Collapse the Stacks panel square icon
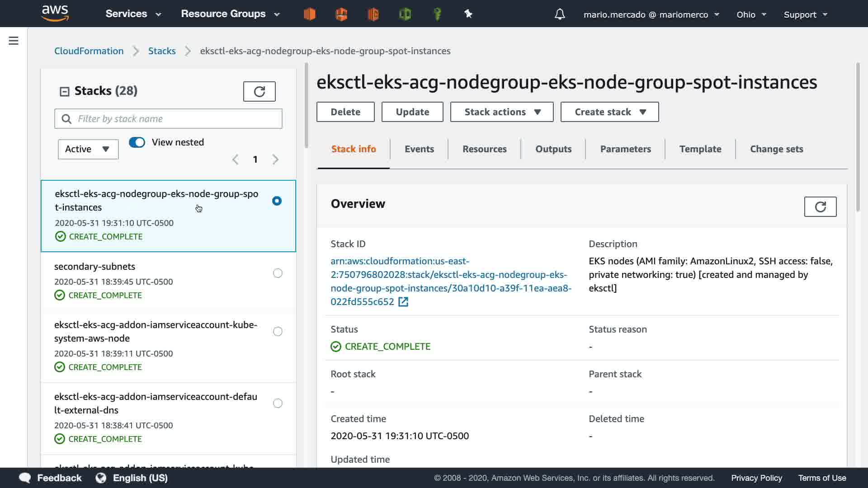Image resolution: width=868 pixels, height=488 pixels. (65, 92)
